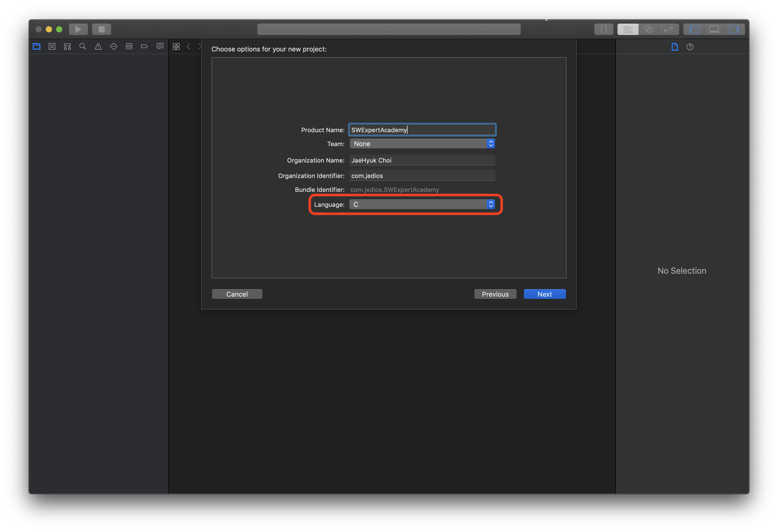This screenshot has width=778, height=532.
Task: Open the related items grid menu
Action: click(x=176, y=47)
